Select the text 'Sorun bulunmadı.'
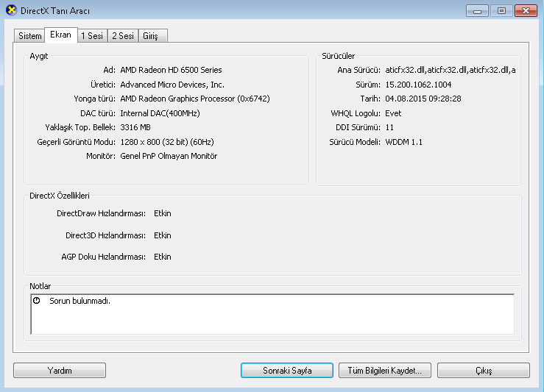 click(80, 301)
